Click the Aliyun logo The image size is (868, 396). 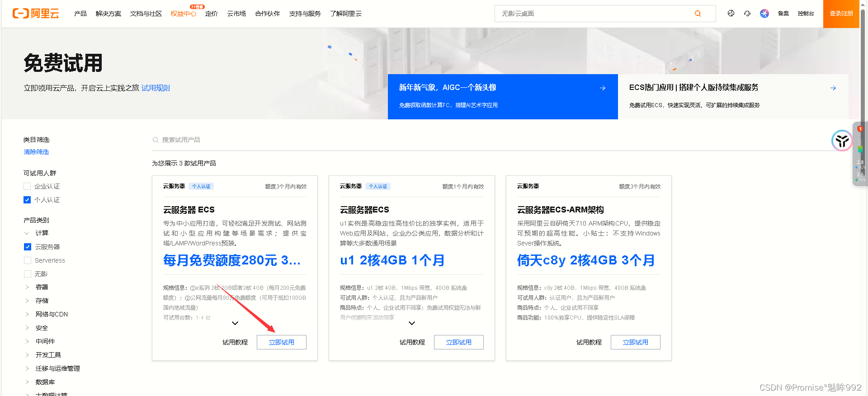36,14
